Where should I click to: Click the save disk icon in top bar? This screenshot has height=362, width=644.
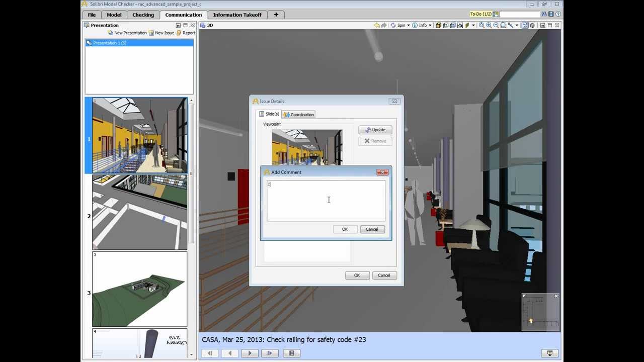tap(551, 14)
